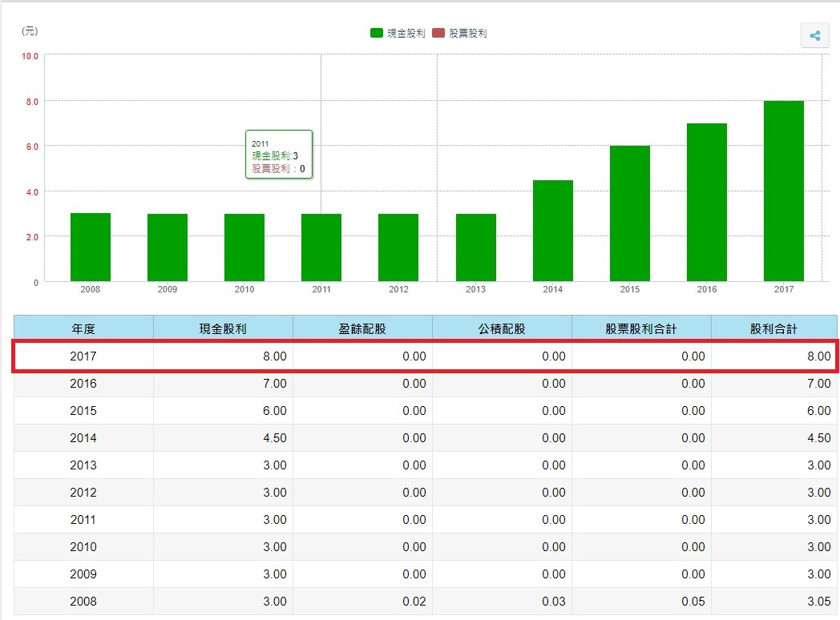
Task: Click the green 現金股利 legend swatch
Action: (x=376, y=34)
